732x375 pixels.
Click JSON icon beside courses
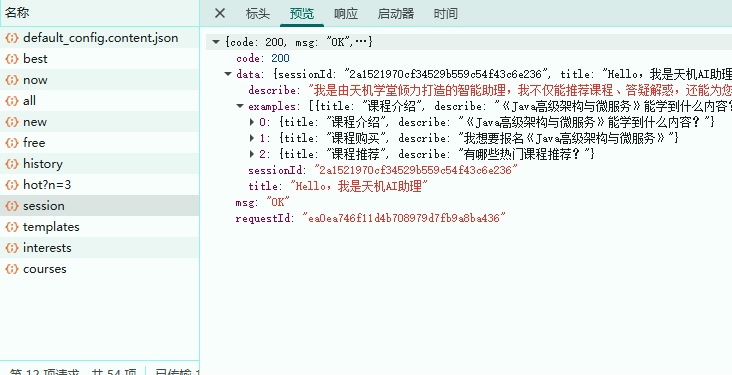[x=12, y=269]
